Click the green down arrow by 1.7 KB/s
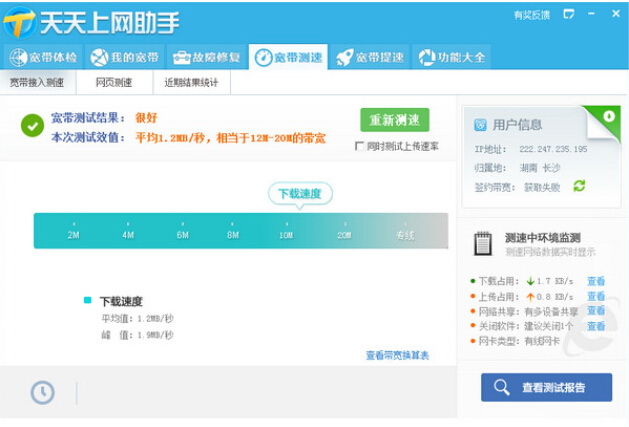This screenshot has height=427, width=629. 530,281
